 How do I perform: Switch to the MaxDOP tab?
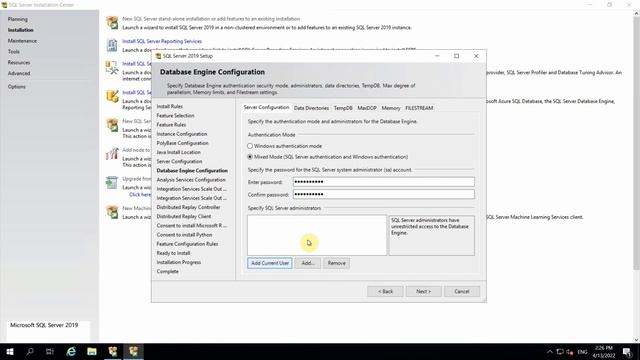coord(367,108)
